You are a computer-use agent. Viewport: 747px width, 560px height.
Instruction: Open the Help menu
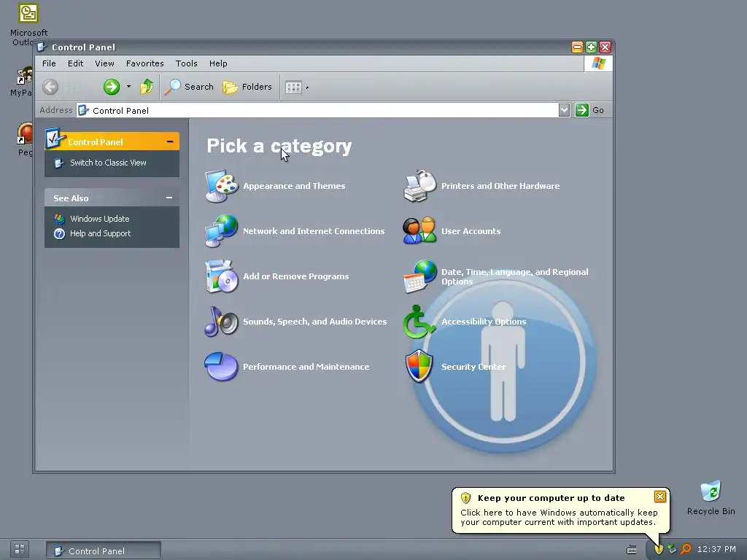[x=218, y=63]
